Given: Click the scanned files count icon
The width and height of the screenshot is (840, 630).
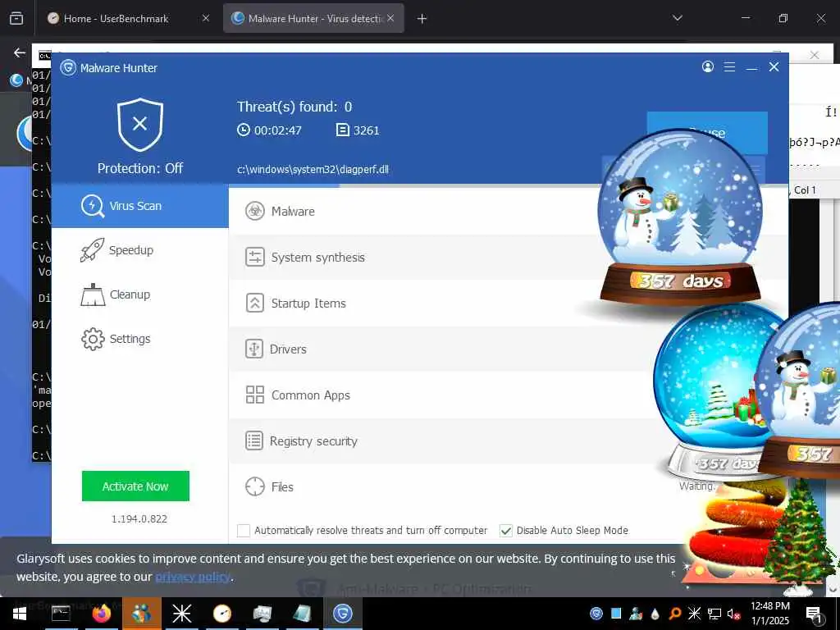Looking at the screenshot, I should tap(342, 130).
